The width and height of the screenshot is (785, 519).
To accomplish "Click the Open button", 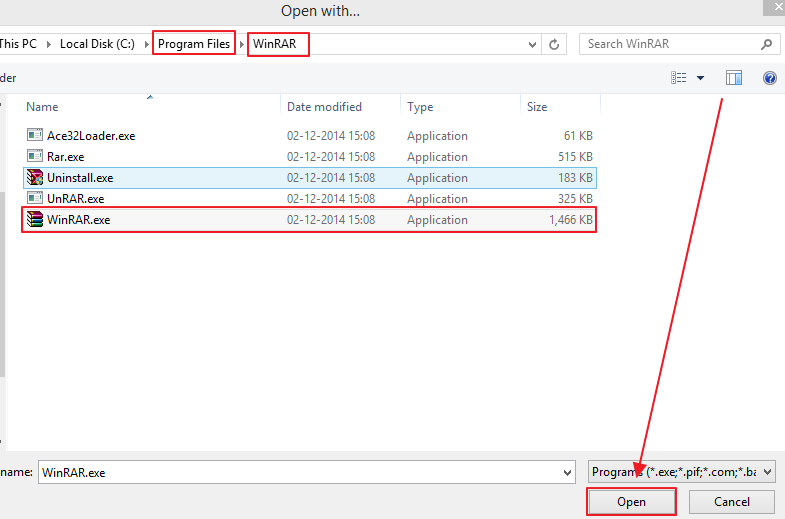I will pyautogui.click(x=631, y=502).
